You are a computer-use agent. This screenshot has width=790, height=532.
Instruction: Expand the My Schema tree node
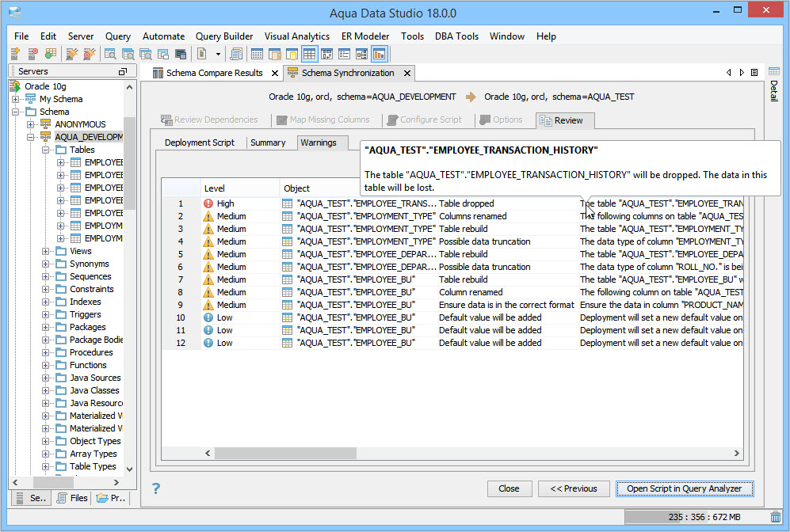coord(16,99)
